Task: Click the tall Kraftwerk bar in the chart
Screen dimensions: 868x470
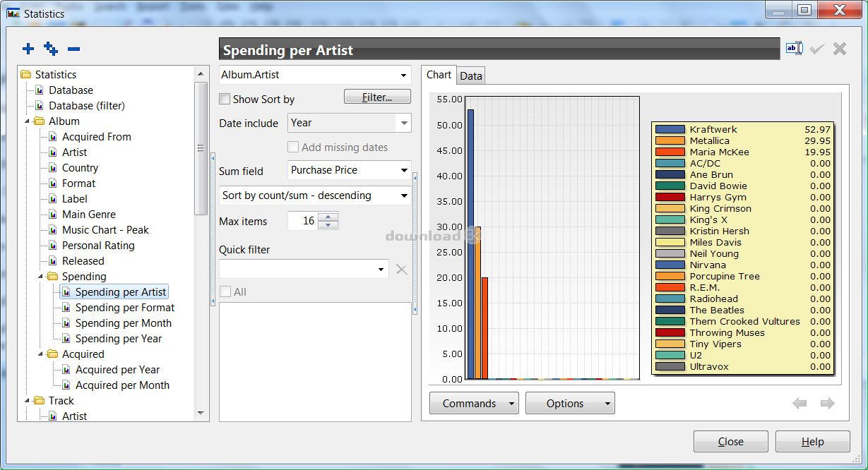Action: click(x=470, y=244)
